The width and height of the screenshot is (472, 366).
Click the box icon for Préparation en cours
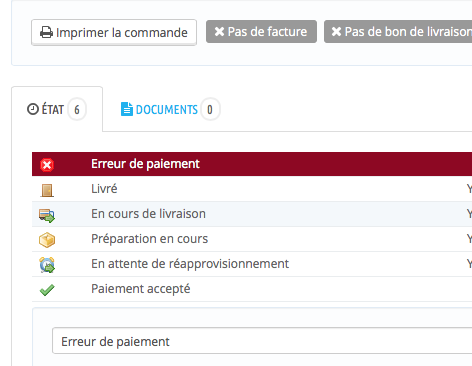click(47, 240)
